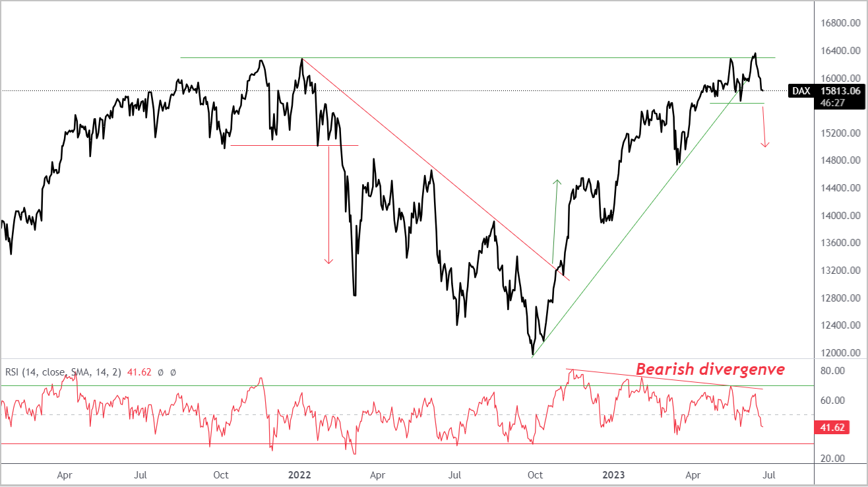Click the second ø symbol in RSI legend
Screen dimensions: 868x487
[173, 373]
